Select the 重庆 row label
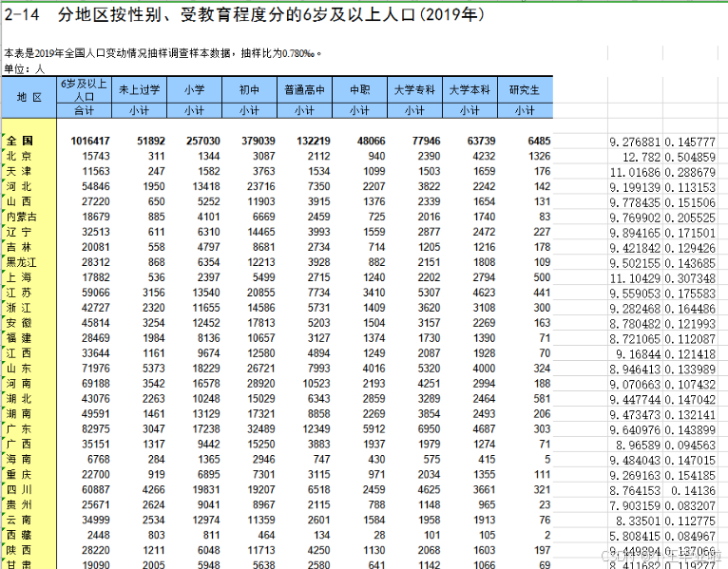The height and width of the screenshot is (569, 728). click(19, 474)
